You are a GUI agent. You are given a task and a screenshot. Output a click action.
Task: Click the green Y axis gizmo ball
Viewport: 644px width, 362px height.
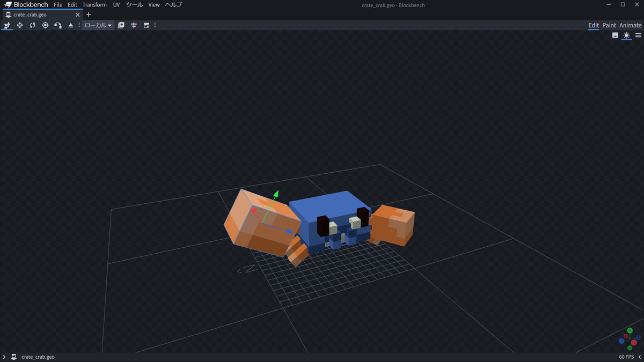coord(630,330)
